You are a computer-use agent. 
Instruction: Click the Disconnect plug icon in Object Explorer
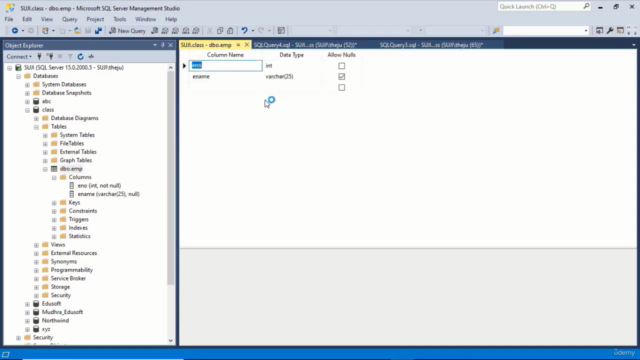[x=50, y=56]
